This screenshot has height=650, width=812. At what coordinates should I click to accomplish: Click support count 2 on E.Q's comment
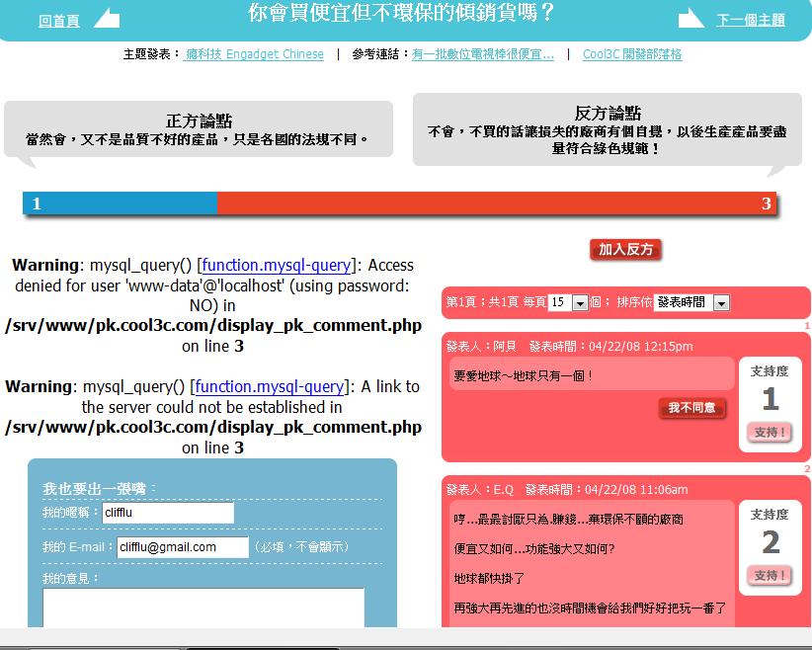pyautogui.click(x=771, y=542)
